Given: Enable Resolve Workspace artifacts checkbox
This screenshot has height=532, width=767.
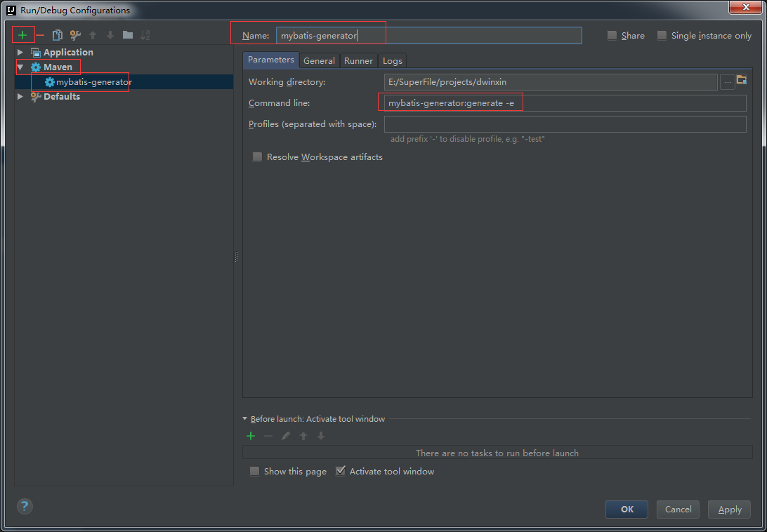Looking at the screenshot, I should click(x=257, y=157).
